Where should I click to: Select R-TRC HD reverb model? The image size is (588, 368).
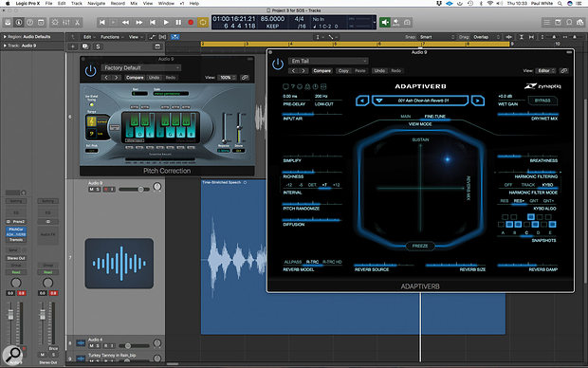point(332,262)
